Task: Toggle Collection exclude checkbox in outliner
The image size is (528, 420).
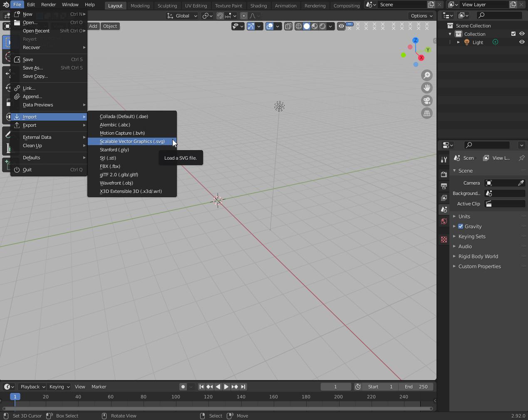Action: point(513,34)
